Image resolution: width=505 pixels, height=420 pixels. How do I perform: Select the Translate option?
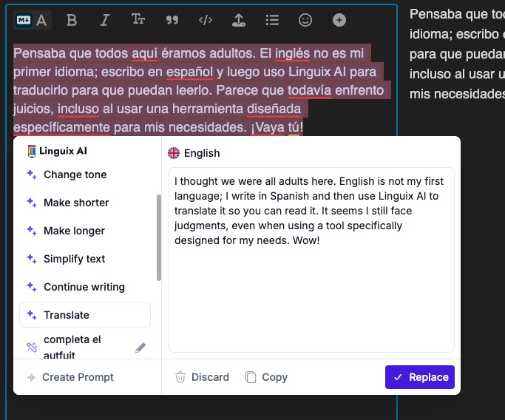[85, 315]
